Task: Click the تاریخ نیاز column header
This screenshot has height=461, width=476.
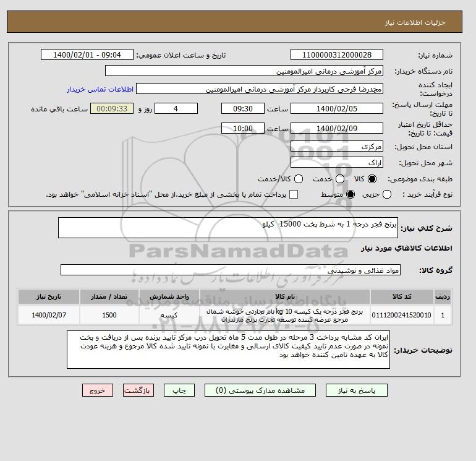Action: click(49, 297)
